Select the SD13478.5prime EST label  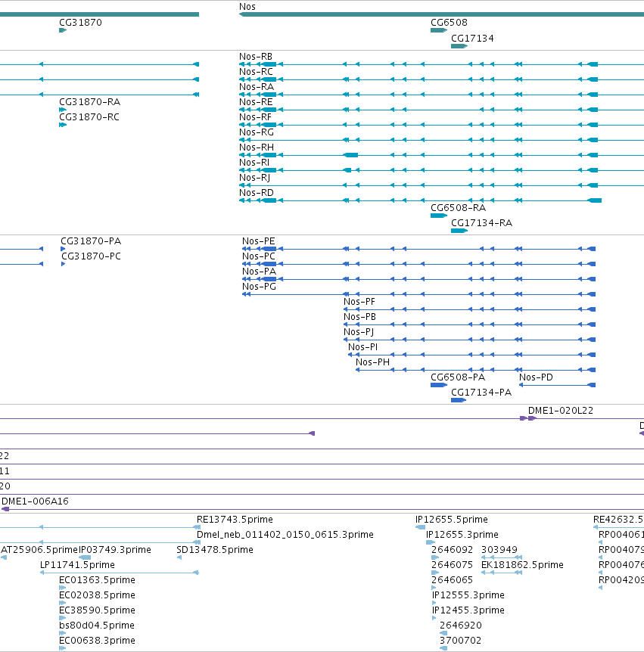[x=215, y=550]
